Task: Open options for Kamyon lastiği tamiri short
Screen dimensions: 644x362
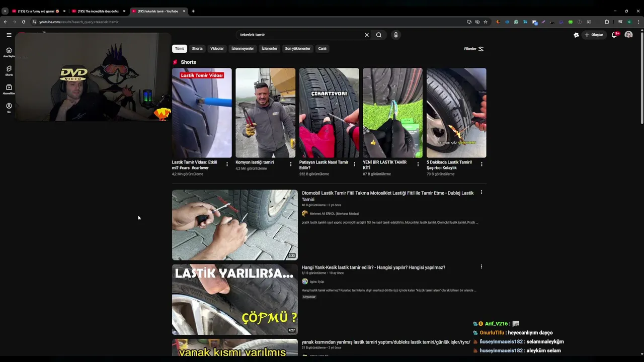Action: 290,164
